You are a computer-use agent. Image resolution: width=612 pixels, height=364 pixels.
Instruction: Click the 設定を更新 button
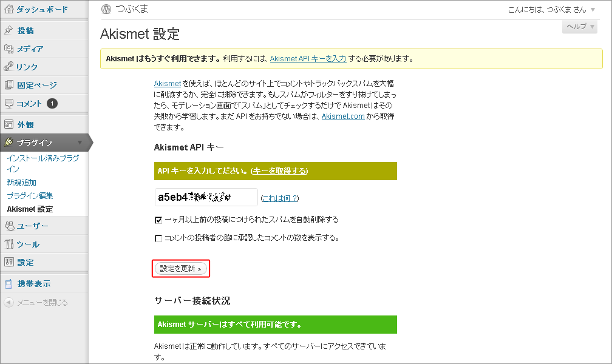181,268
